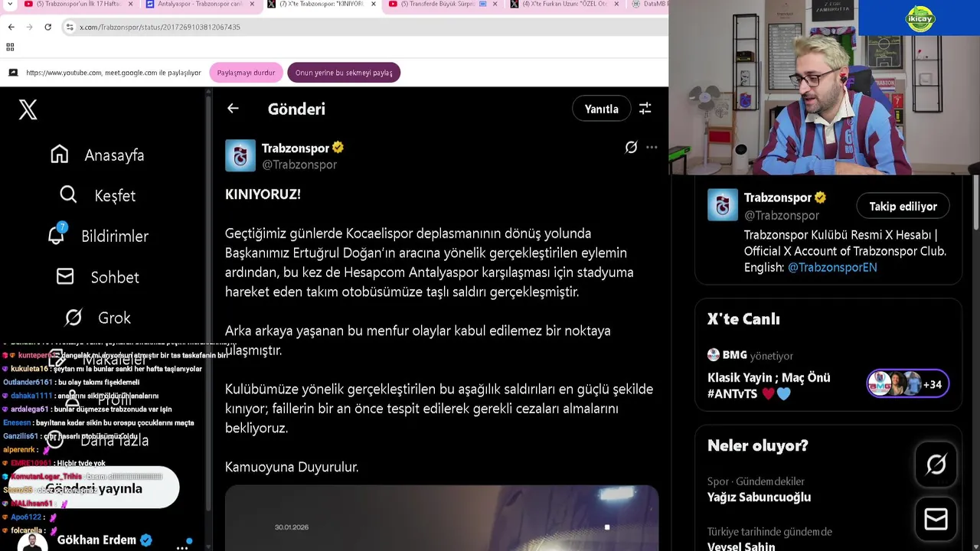
Task: Click browser forward button
Action: pos(29,27)
